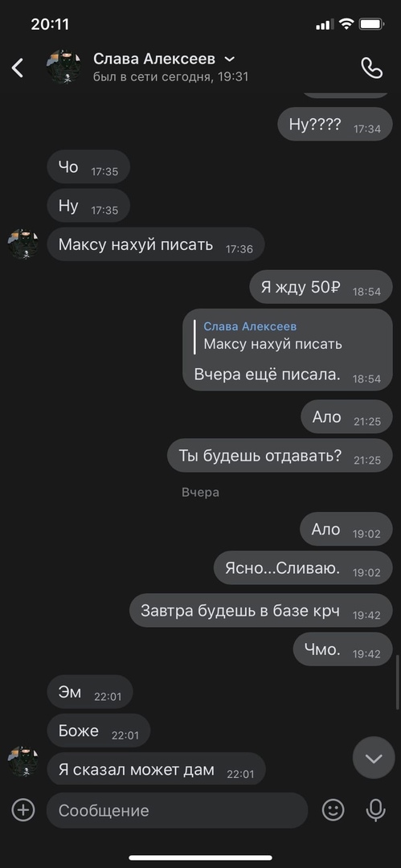Viewport: 401px width, 868px height.
Task: Open the attachment plus icon
Action: pyautogui.click(x=23, y=810)
